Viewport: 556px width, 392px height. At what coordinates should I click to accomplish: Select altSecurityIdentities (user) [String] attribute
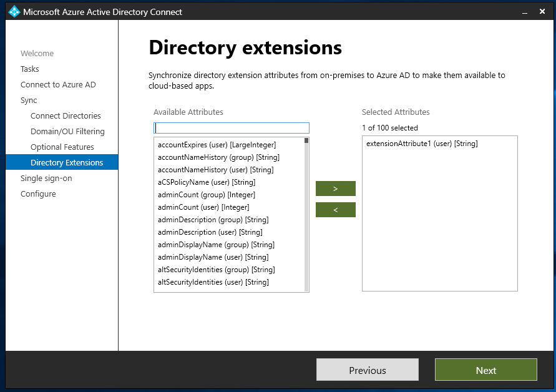point(213,282)
